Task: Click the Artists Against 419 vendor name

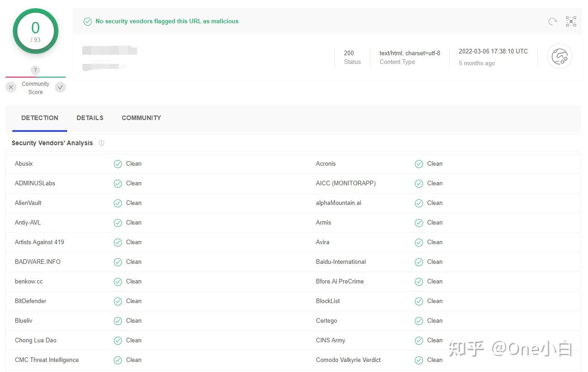Action: (39, 242)
